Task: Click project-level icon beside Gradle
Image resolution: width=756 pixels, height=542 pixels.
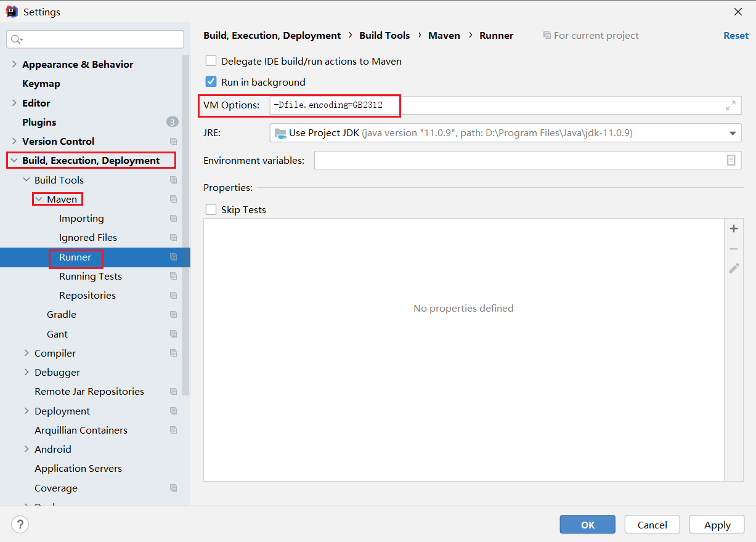Action: pyautogui.click(x=173, y=315)
